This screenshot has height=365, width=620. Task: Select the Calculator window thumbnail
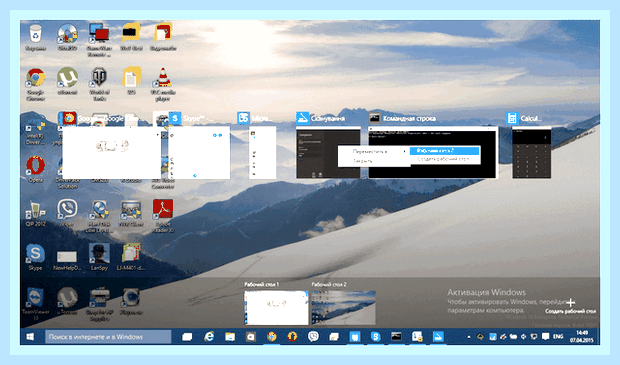[x=531, y=152]
